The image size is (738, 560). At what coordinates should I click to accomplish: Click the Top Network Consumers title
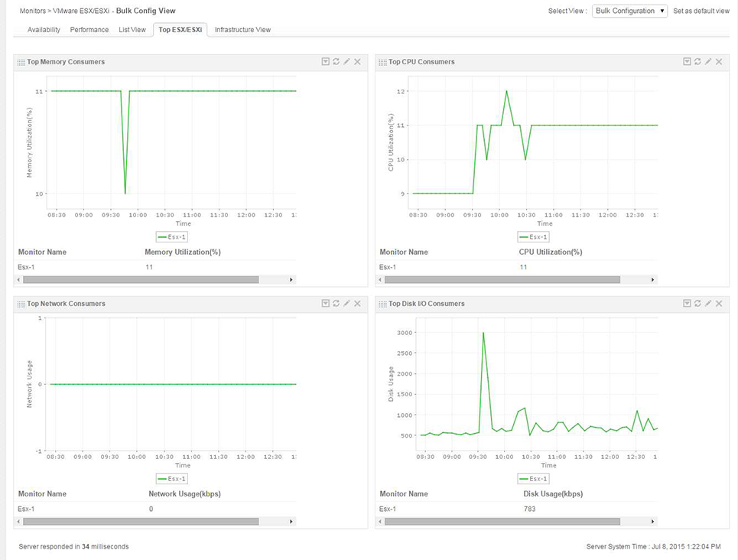(x=66, y=304)
